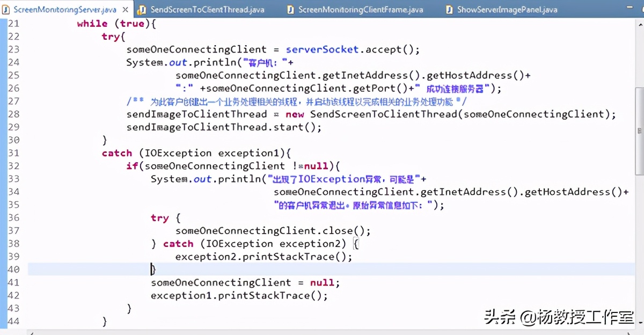This screenshot has height=335, width=644.
Task: Click the Java file icon on ScreenMonitoringServer.java tab
Action: click(x=6, y=10)
